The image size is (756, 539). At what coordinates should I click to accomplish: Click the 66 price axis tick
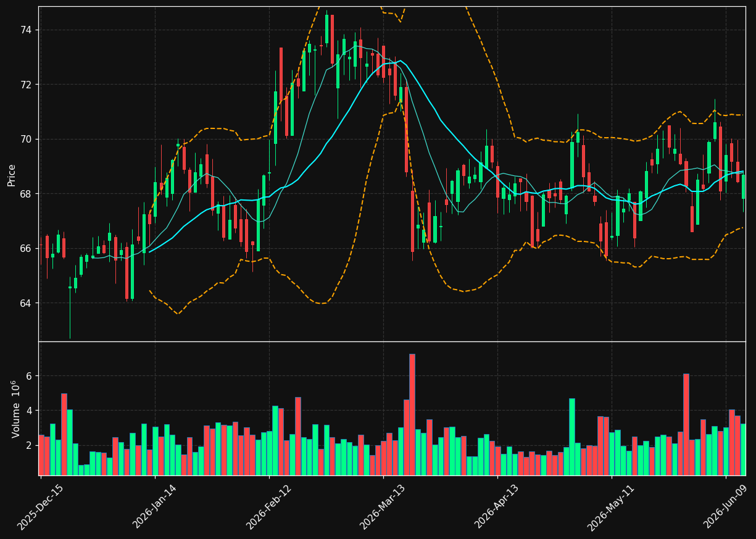click(x=27, y=249)
